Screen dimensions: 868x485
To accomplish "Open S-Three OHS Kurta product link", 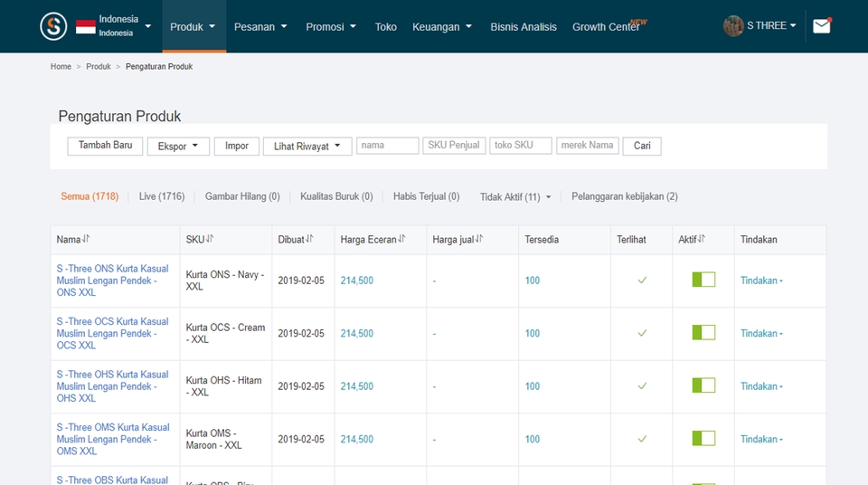I will (x=112, y=386).
